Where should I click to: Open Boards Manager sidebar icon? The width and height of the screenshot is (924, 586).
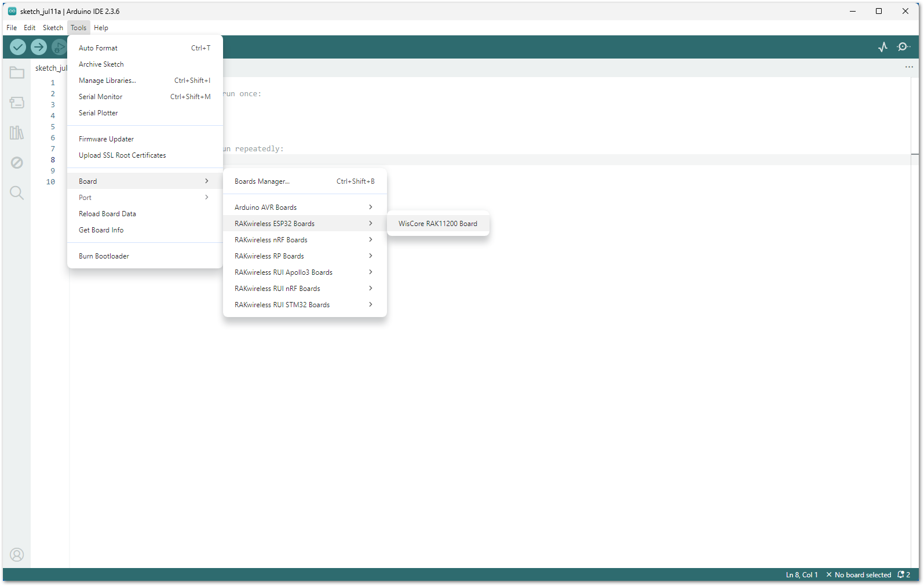(17, 103)
